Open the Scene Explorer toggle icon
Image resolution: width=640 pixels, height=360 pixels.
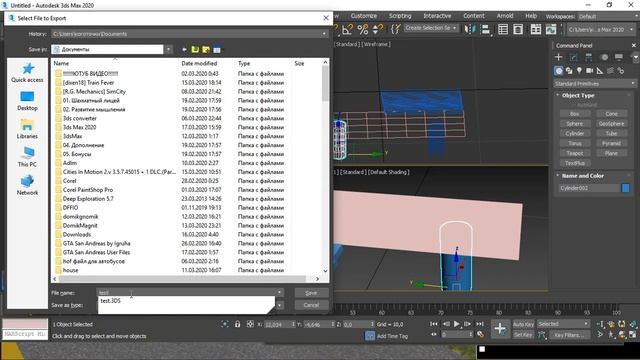503,29
